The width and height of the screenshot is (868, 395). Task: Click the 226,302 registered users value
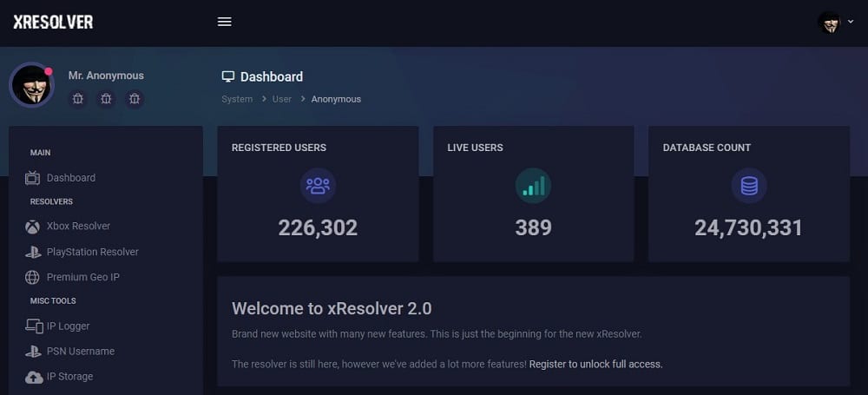click(x=318, y=227)
